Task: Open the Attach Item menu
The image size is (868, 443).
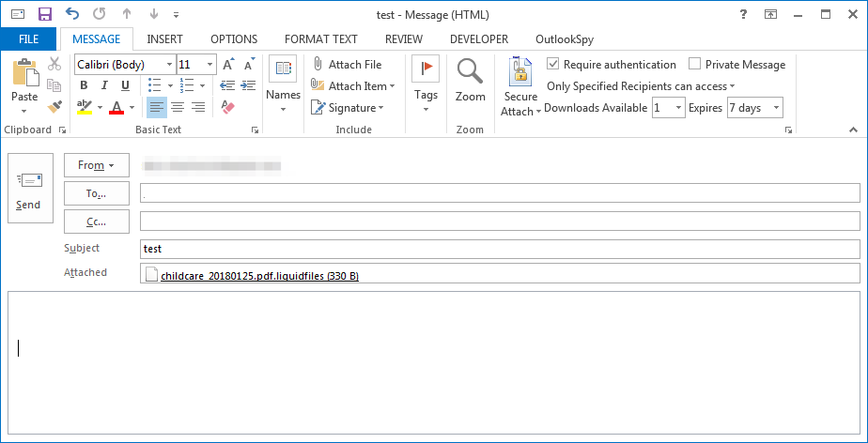Action: point(353,85)
